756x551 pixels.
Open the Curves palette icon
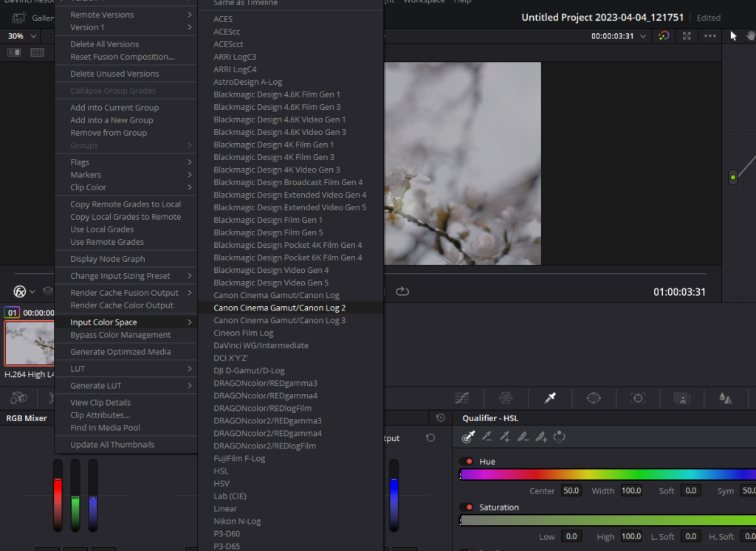(x=462, y=398)
